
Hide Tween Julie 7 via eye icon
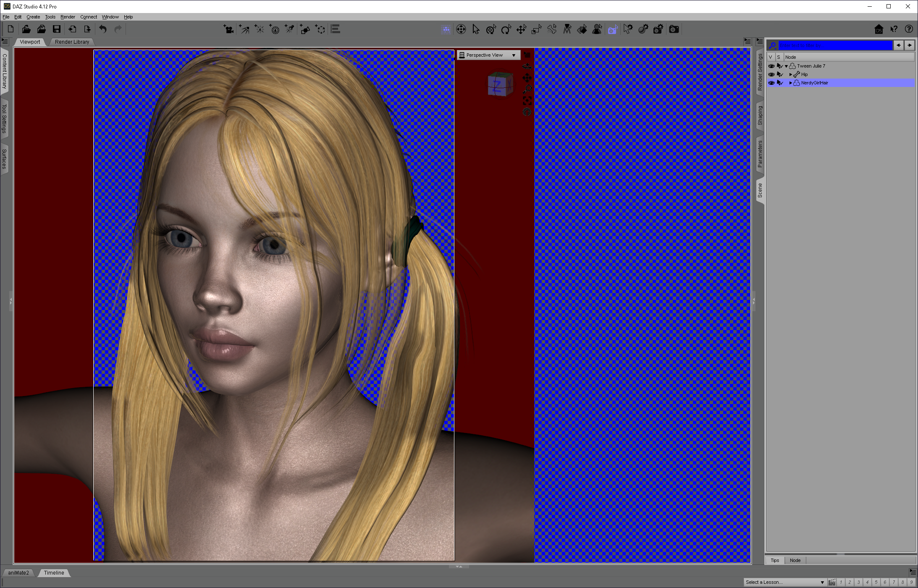[x=771, y=66]
